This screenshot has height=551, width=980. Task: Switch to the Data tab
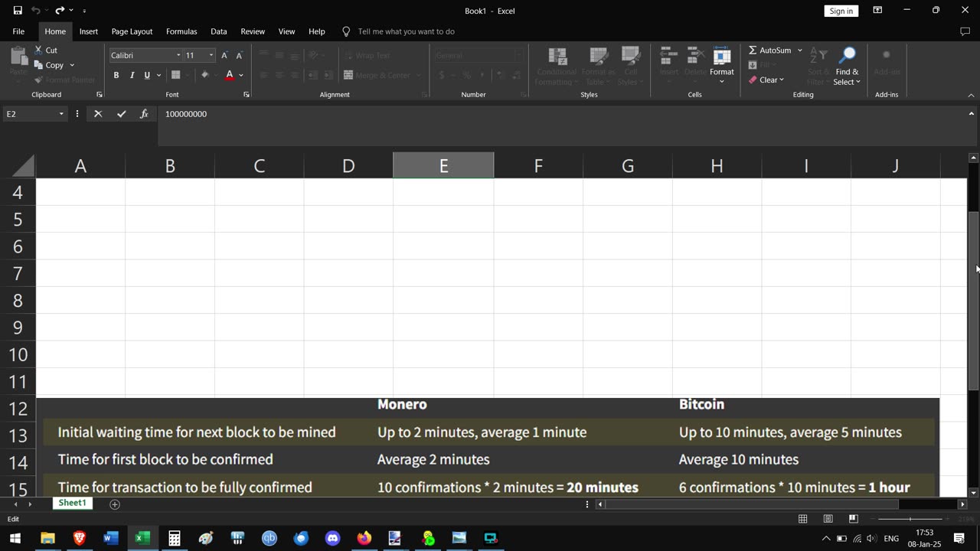click(x=219, y=31)
